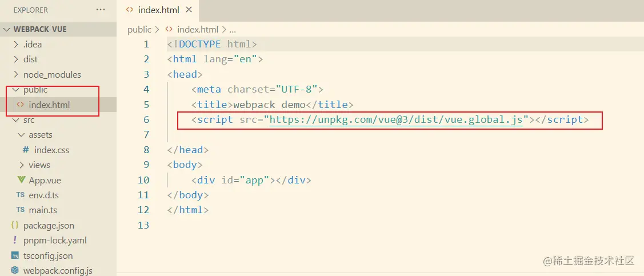Click the closing </head> tag
644x276 pixels.
click(188, 150)
